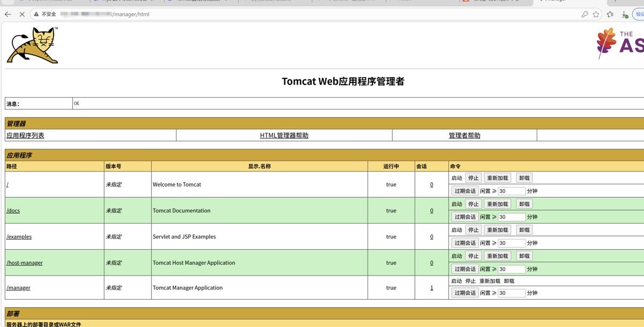Open HTML管理器帮助 link
Image resolution: width=644 pixels, height=327 pixels.
pos(284,136)
